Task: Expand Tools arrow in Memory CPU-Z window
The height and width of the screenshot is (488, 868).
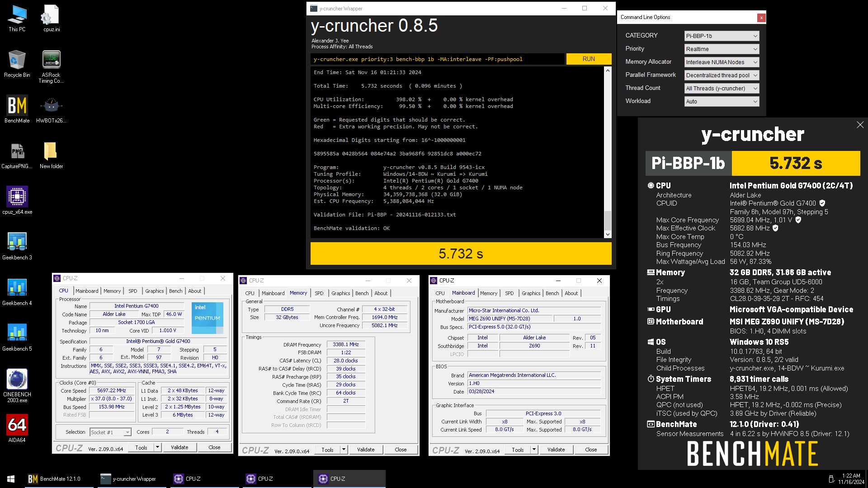Action: point(344,450)
